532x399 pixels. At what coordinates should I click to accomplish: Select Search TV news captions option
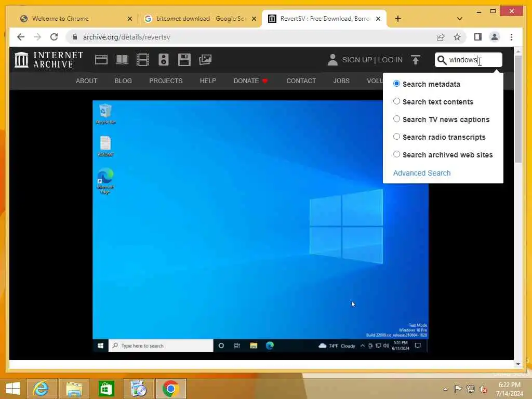click(396, 119)
